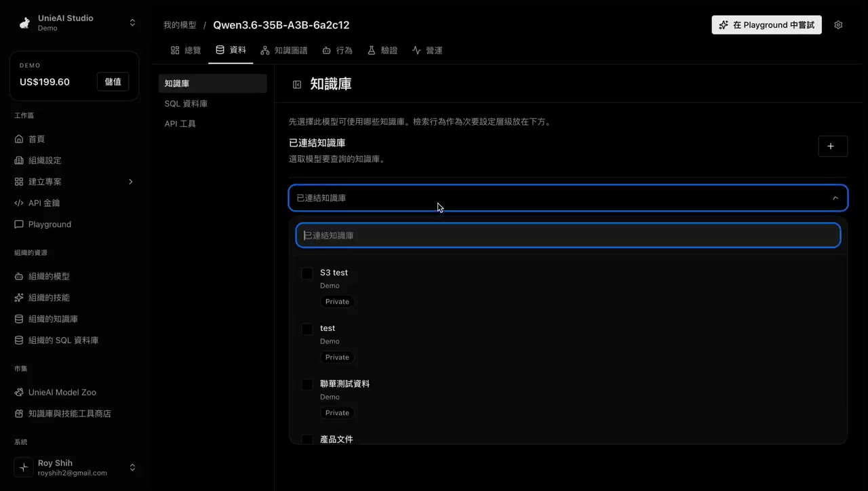Click the UnieAI Studio rabbit logo

point(24,23)
